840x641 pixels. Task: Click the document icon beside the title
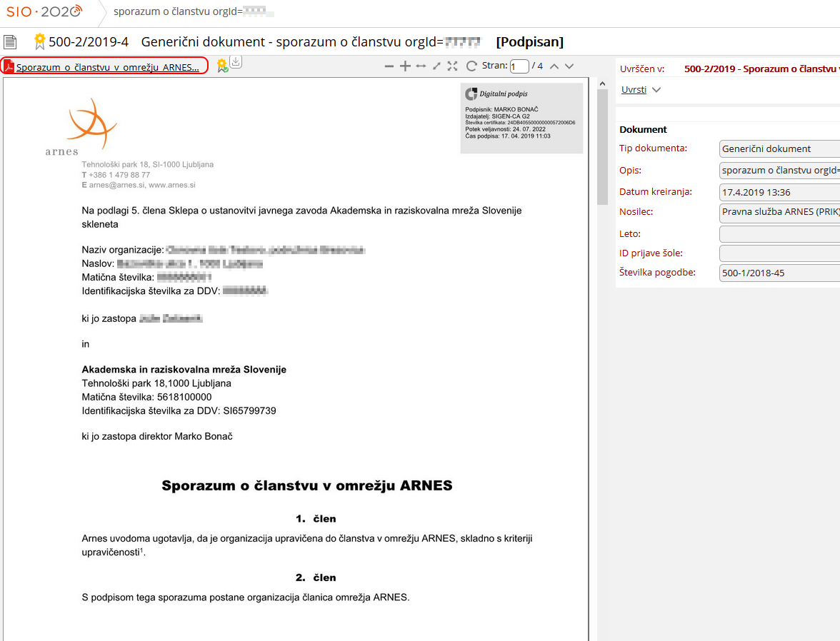[x=10, y=42]
